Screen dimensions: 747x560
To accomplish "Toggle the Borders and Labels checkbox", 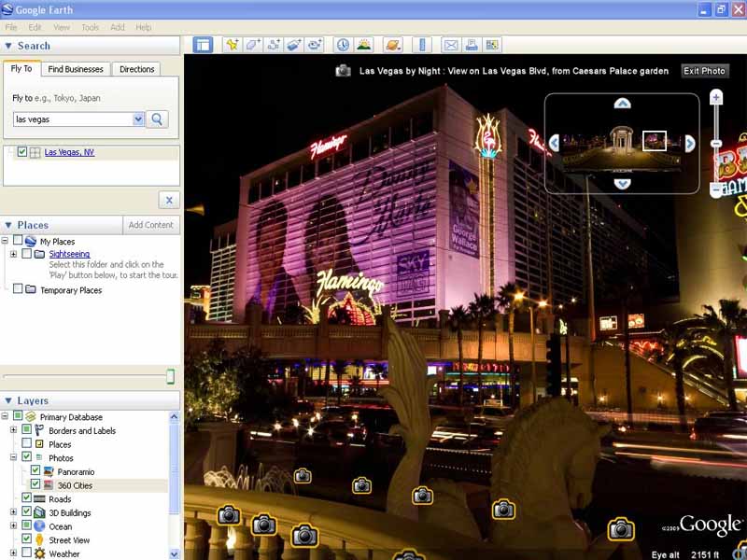I will point(27,429).
